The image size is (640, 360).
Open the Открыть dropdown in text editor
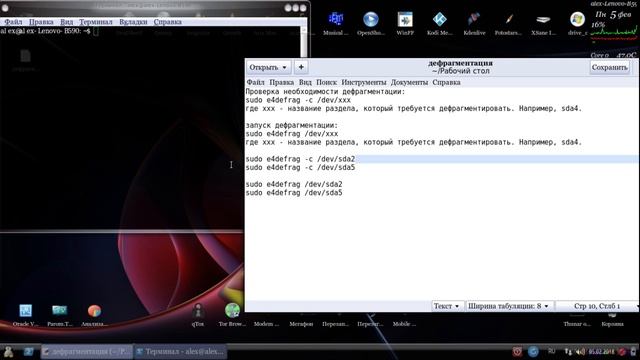click(x=268, y=67)
